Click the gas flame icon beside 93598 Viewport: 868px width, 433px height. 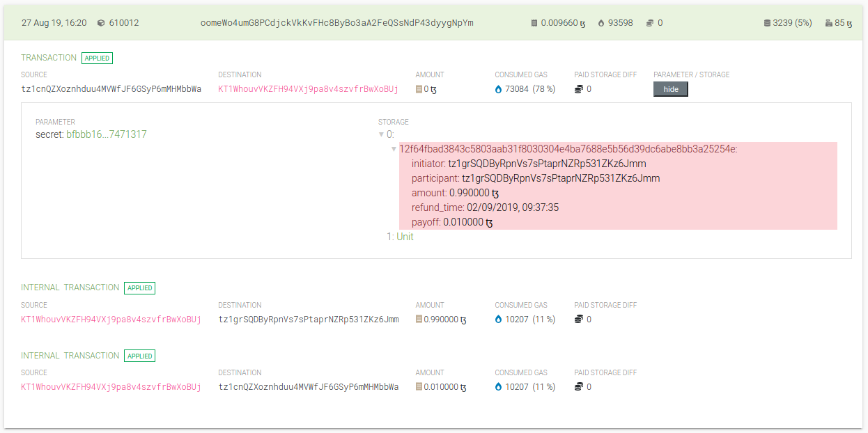(x=601, y=23)
